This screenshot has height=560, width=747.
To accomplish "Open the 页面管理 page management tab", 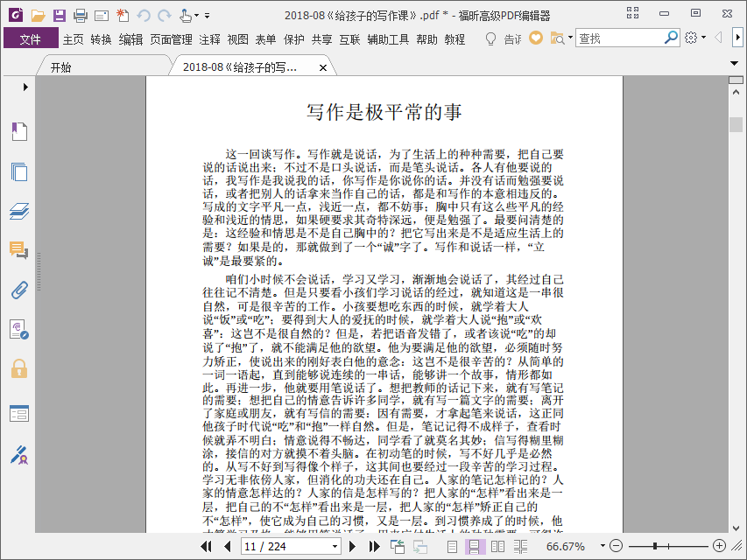I will point(171,39).
